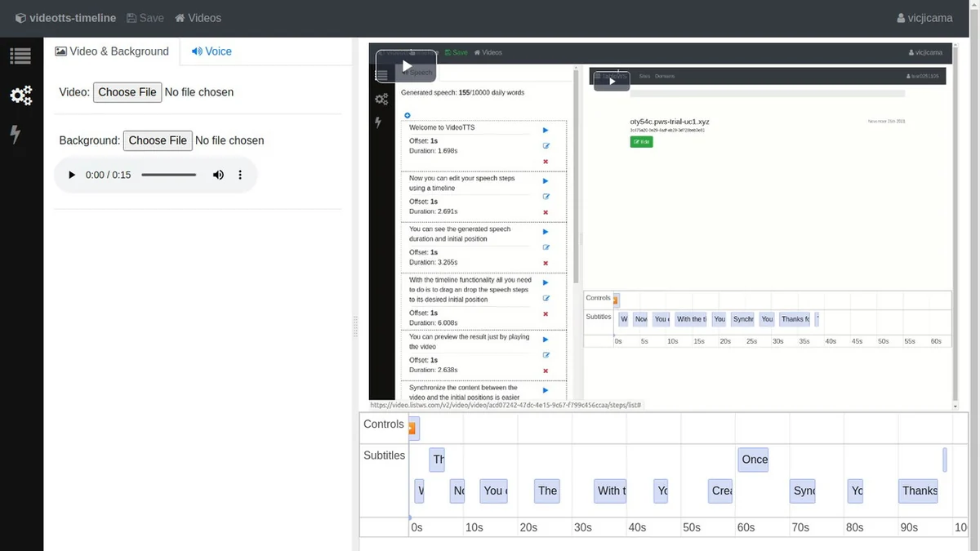This screenshot has height=551, width=980.
Task: Choose a file for Video
Action: [127, 92]
